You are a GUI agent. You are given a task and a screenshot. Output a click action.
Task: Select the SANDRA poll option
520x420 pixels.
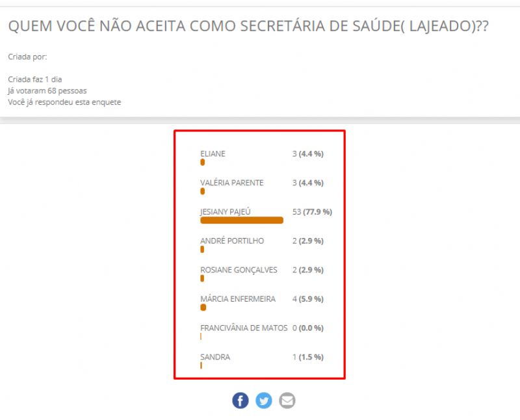point(215,357)
